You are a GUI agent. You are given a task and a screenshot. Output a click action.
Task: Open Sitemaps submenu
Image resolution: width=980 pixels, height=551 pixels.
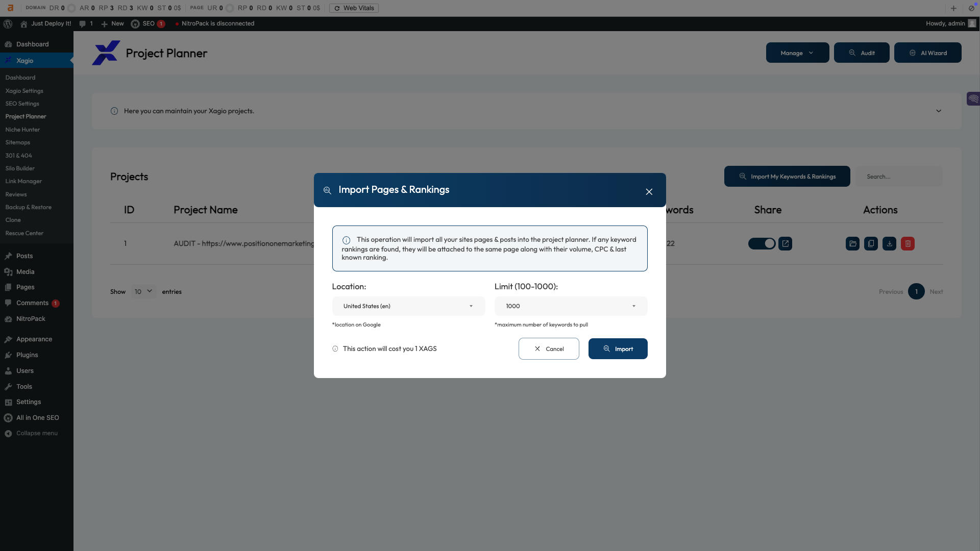18,142
